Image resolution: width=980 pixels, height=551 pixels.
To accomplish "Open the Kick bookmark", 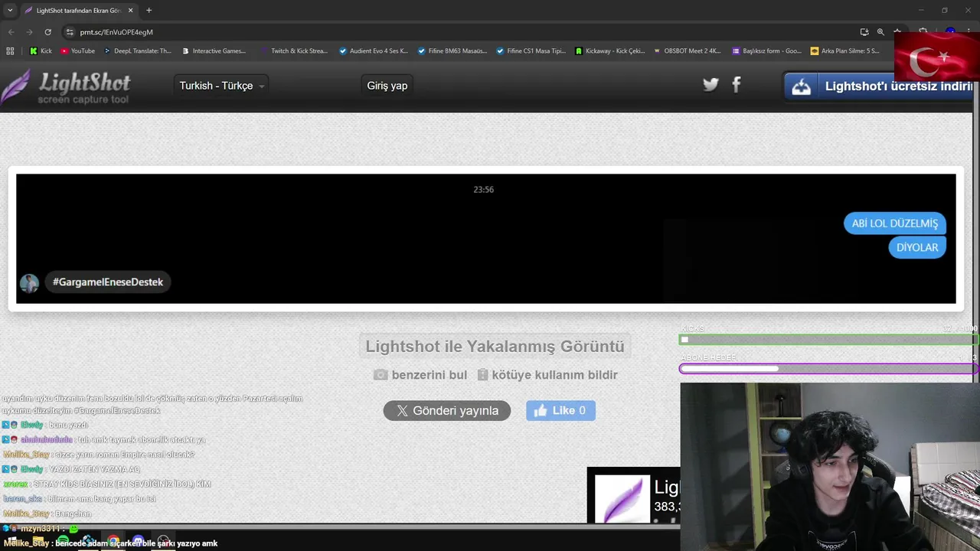I will click(x=41, y=51).
